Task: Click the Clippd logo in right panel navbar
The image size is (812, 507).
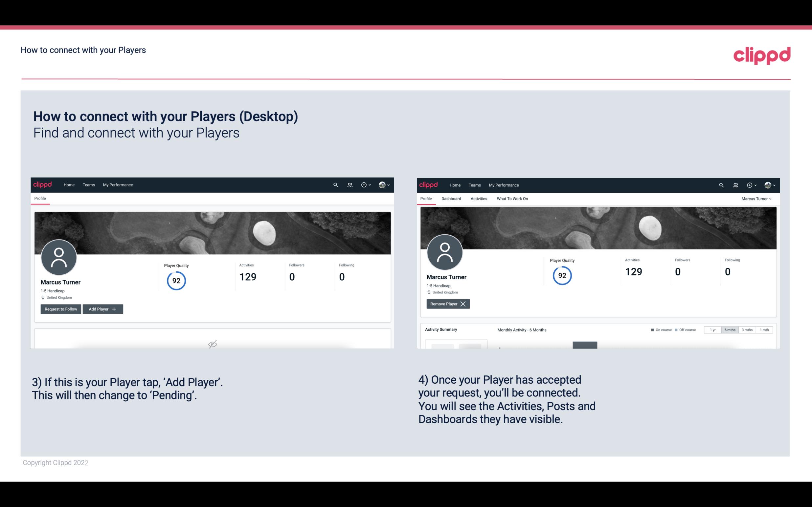Action: click(x=429, y=184)
